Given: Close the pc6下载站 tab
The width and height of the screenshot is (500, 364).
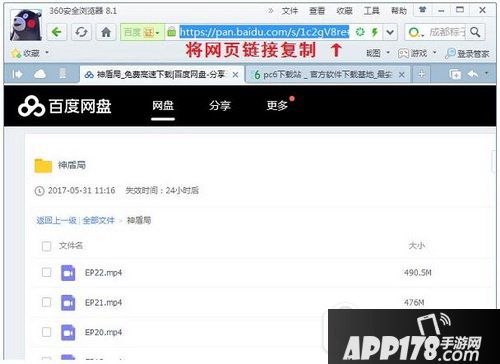Looking at the screenshot, I should (402, 75).
